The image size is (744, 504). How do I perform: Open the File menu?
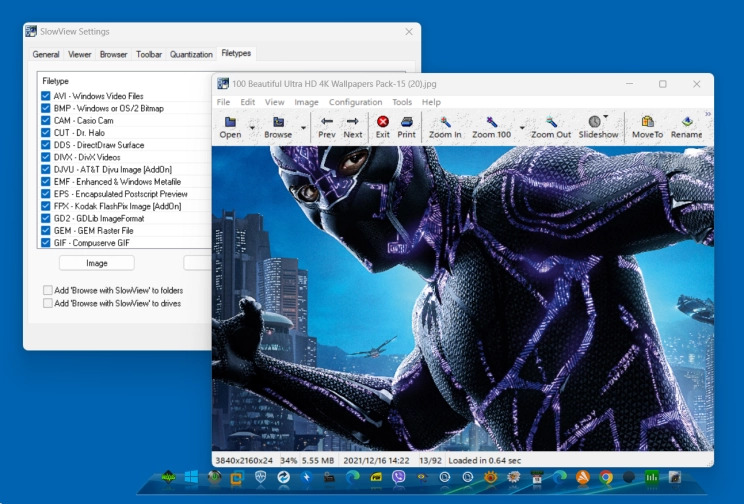pos(223,102)
